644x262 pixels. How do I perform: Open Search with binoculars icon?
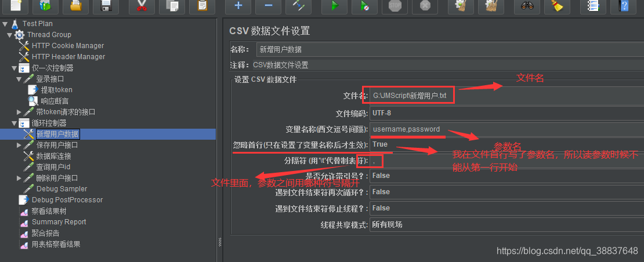click(527, 6)
